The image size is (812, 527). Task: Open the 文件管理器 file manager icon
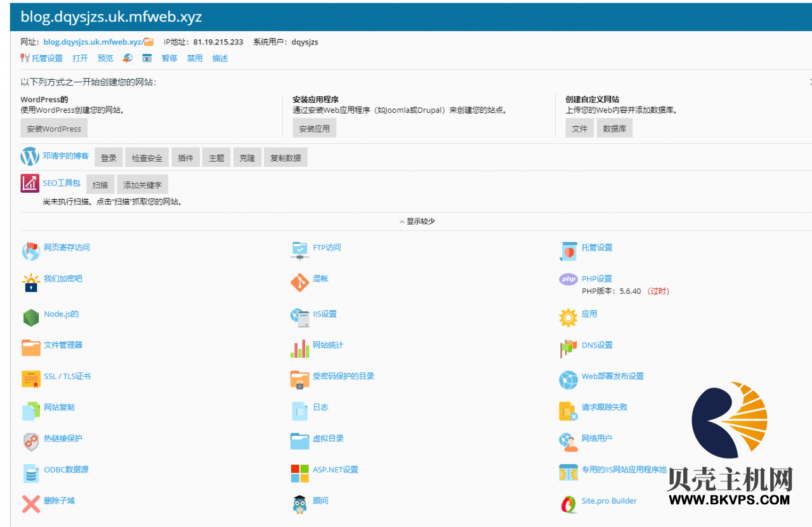(x=31, y=347)
